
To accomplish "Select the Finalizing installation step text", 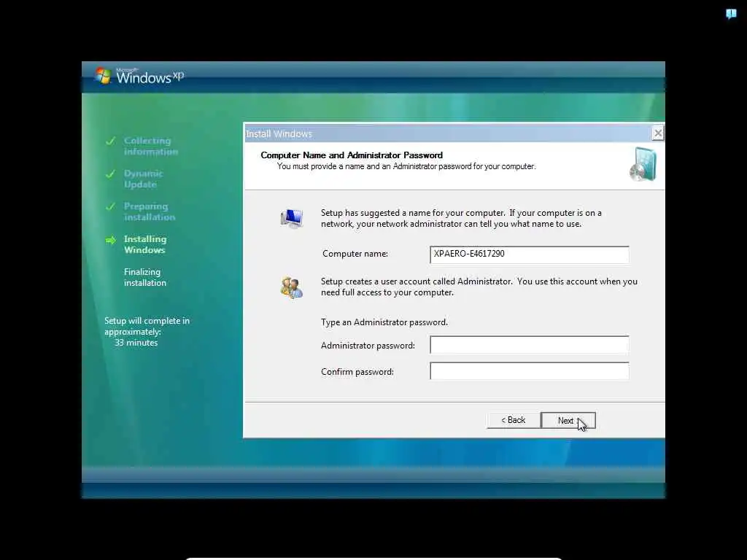I will [x=145, y=277].
